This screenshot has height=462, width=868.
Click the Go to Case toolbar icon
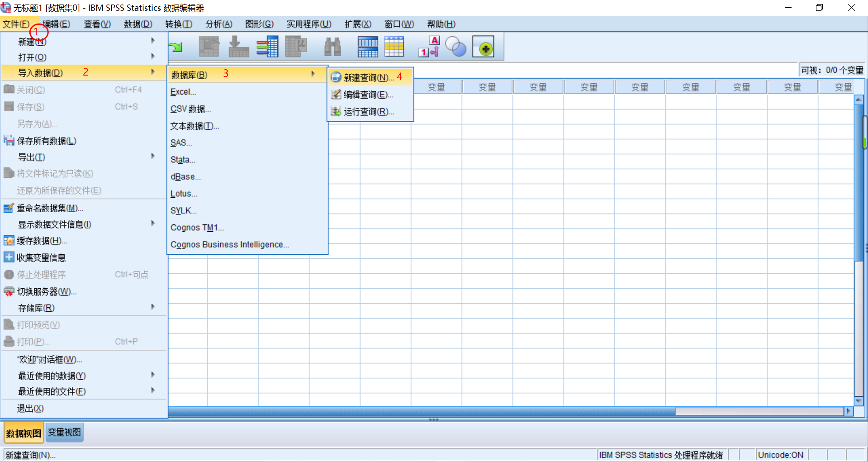(209, 46)
